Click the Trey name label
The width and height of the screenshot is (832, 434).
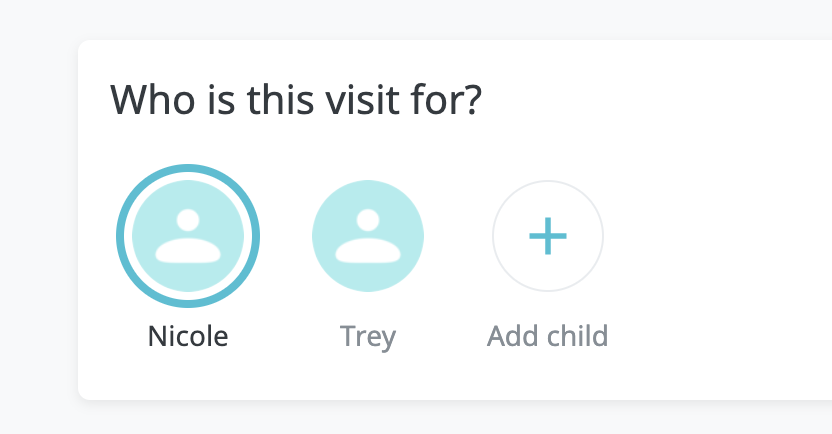[x=368, y=337]
